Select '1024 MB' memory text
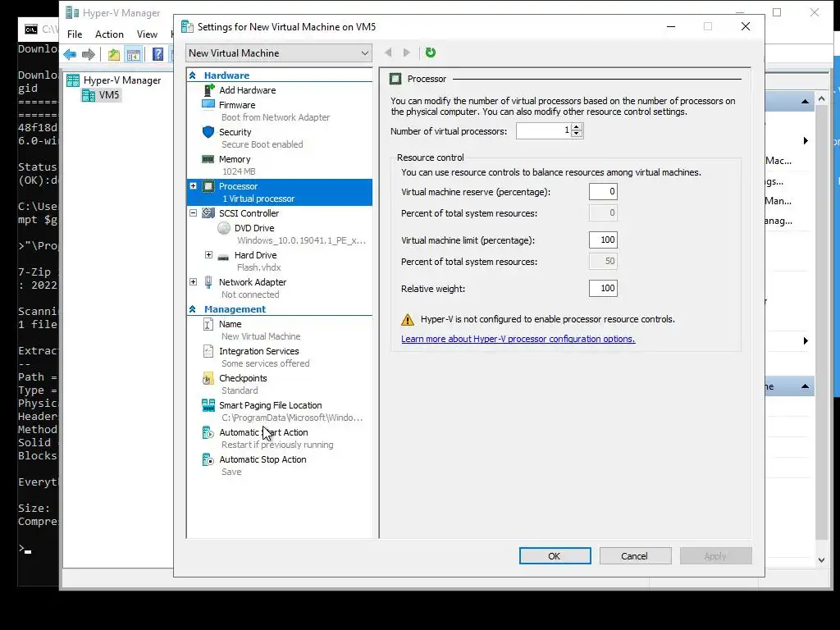Image resolution: width=840 pixels, height=630 pixels. point(239,171)
